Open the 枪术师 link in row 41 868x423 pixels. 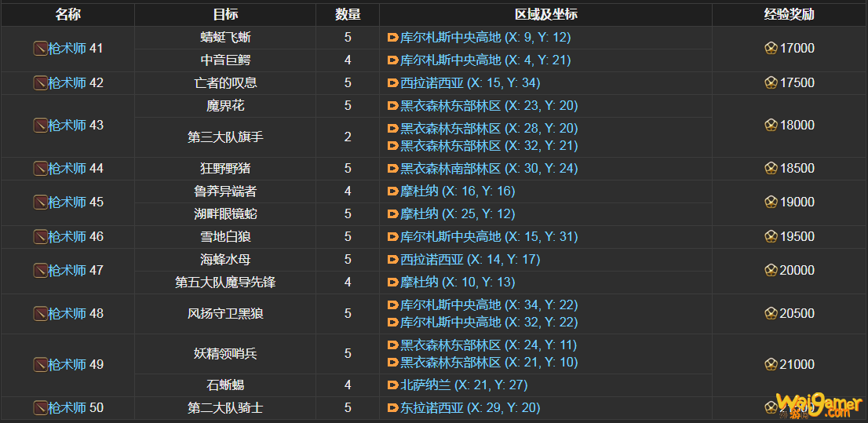pos(67,49)
